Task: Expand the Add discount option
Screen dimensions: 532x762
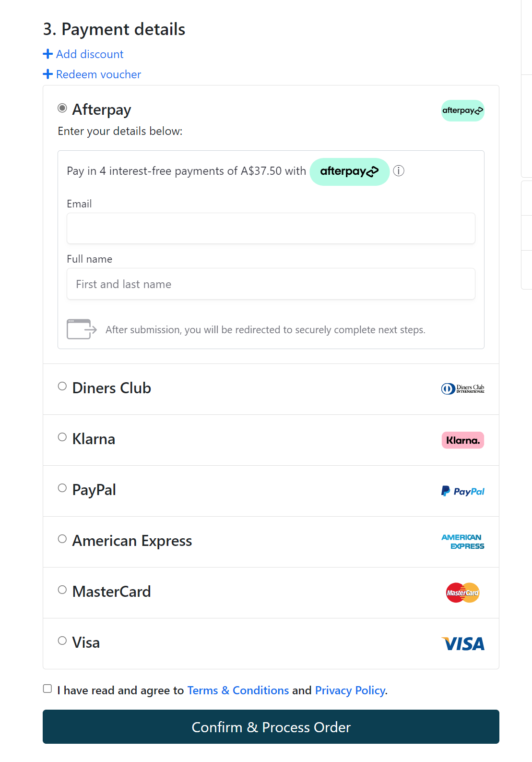Action: (83, 54)
